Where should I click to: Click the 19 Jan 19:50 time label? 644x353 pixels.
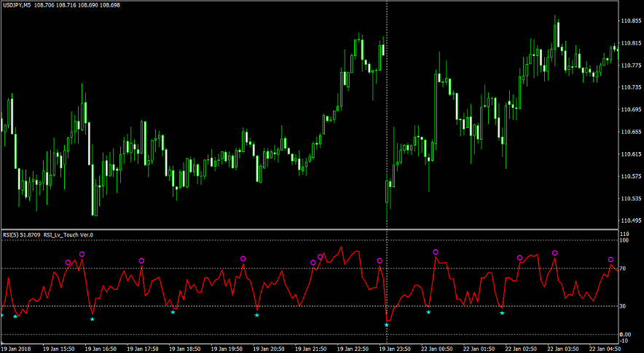tap(227, 349)
